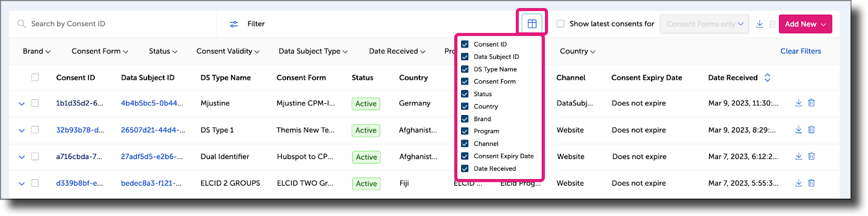Click Fiji country cell
Viewport: 868px width, 216px height.
404,183
